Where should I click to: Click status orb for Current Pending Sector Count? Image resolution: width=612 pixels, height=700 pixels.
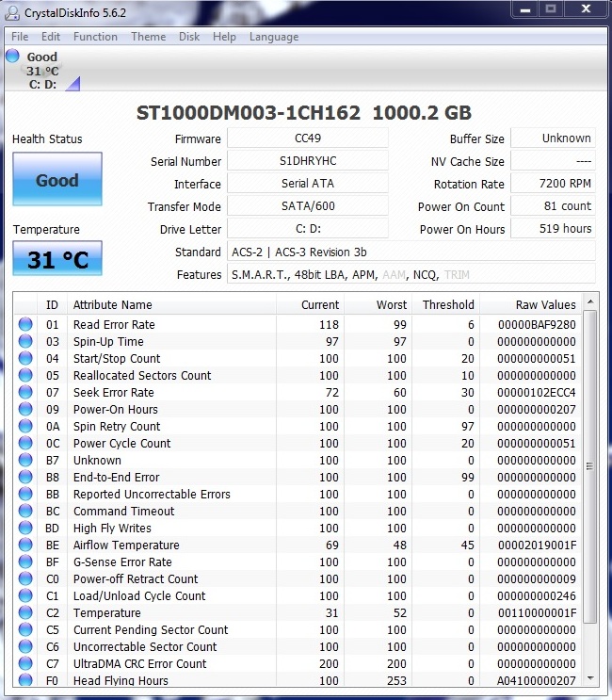click(x=25, y=629)
